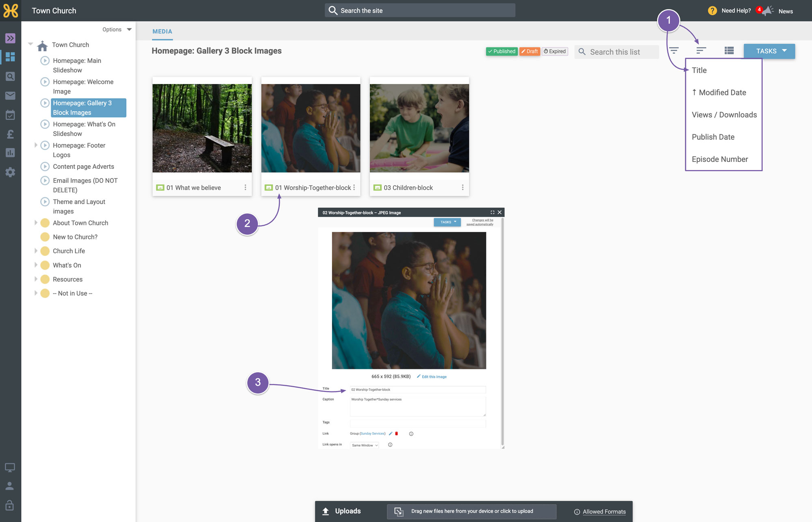Open the Options dropdown above tree

[117, 30]
